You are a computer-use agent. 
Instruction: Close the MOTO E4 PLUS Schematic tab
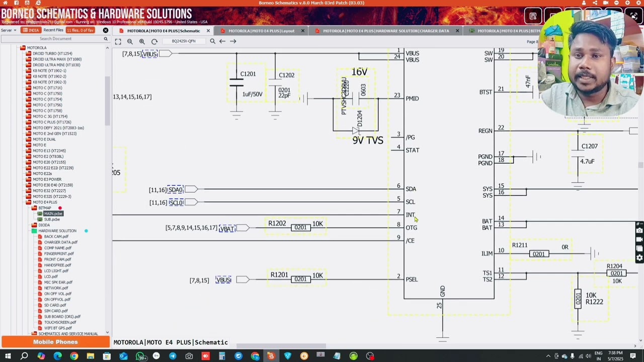point(208,31)
